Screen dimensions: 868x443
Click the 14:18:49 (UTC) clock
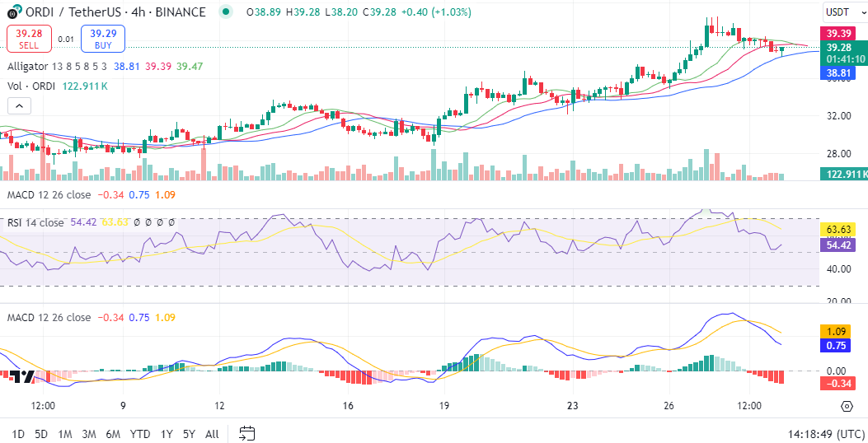click(824, 434)
